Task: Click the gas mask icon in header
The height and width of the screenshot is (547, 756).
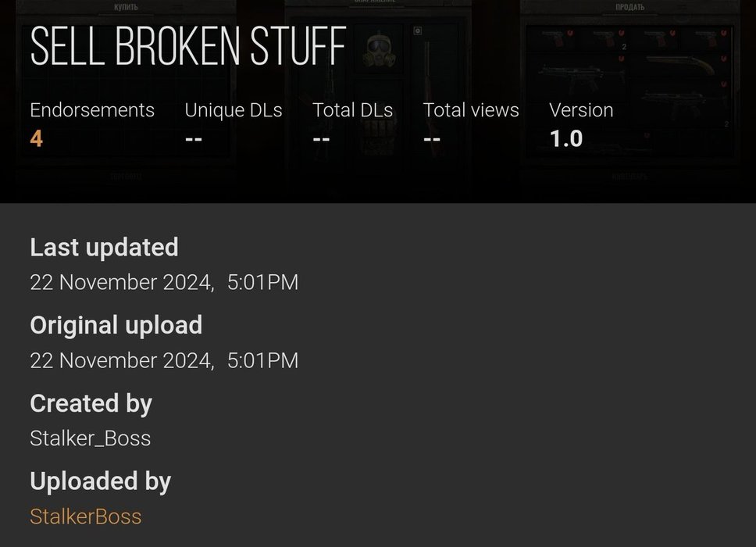Action: [380, 50]
